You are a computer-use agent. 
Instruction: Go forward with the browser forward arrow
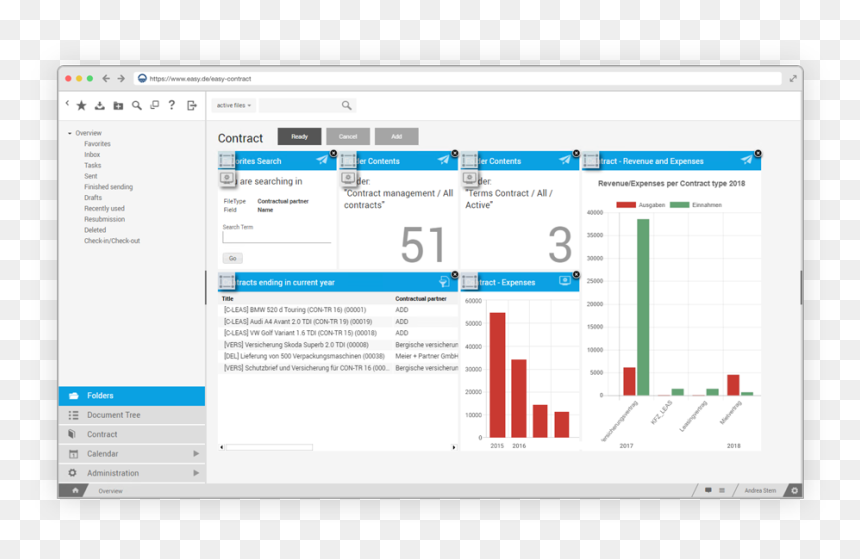coord(121,78)
